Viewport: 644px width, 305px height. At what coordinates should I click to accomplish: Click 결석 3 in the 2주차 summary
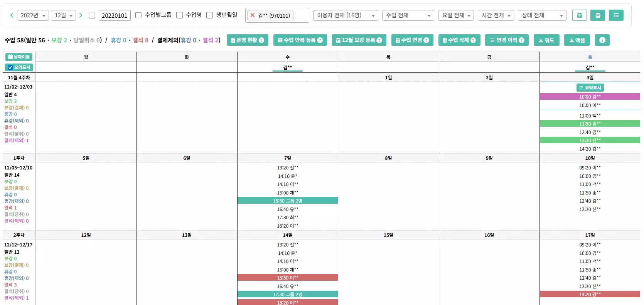pyautogui.click(x=10, y=285)
